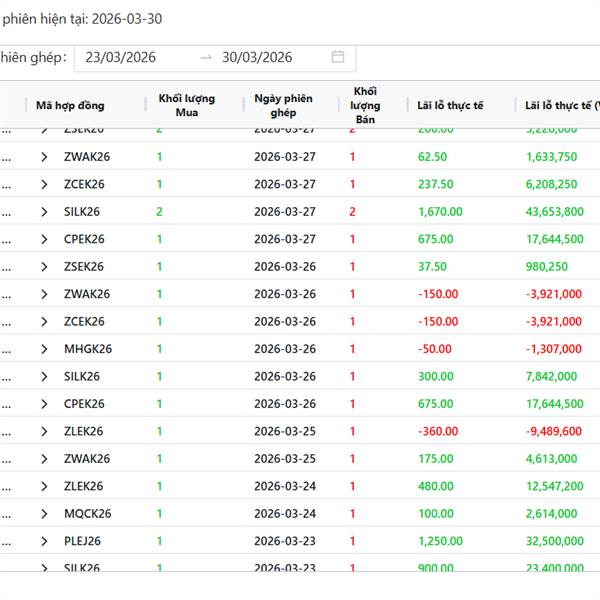Expand the PLEJ26 row details
This screenshot has height=600, width=600.
point(44,541)
